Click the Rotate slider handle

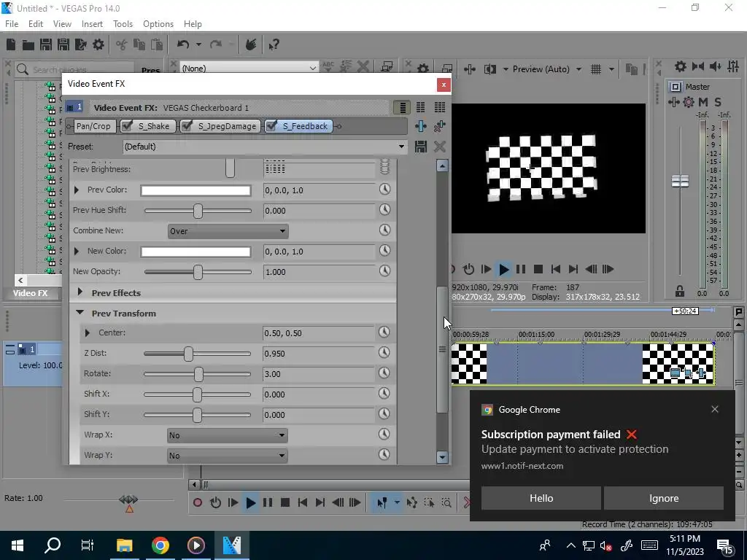click(198, 374)
